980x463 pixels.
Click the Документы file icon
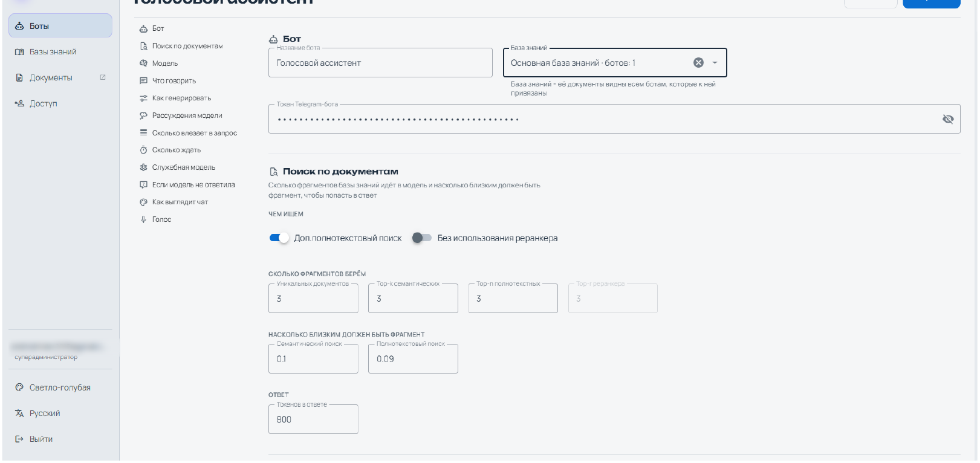[19, 78]
